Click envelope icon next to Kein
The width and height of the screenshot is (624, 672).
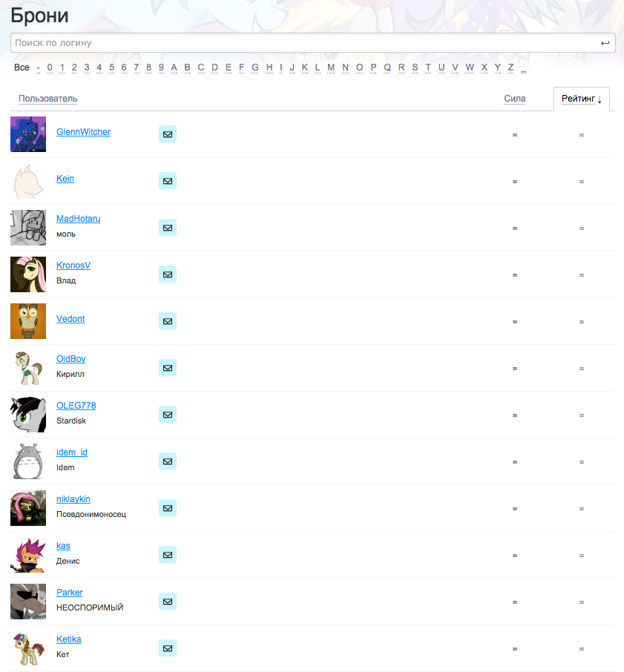(168, 181)
